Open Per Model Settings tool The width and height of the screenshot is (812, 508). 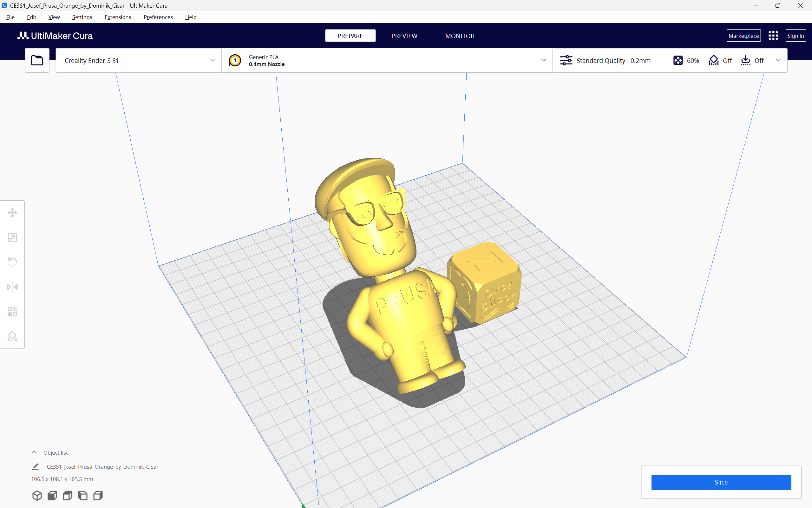(x=12, y=312)
